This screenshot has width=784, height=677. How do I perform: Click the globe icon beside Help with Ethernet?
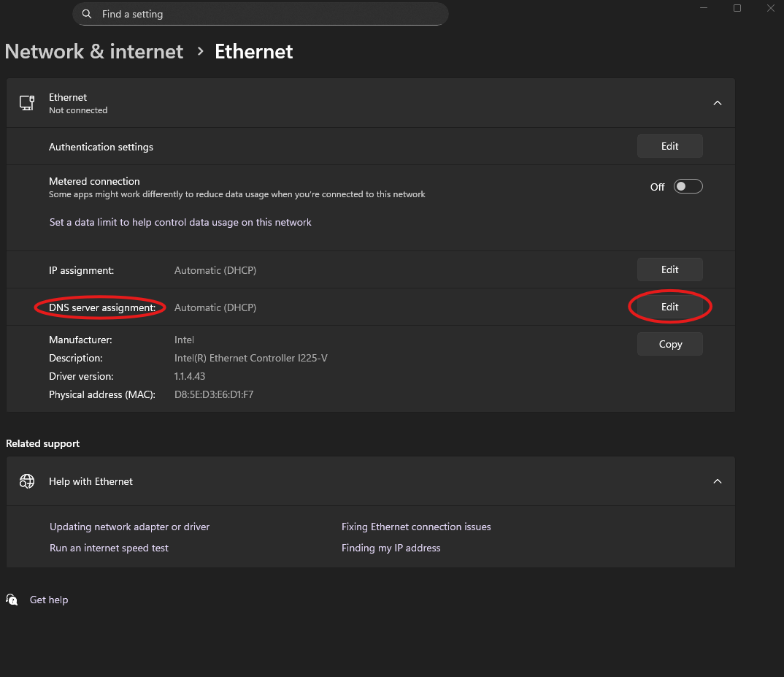click(x=27, y=481)
